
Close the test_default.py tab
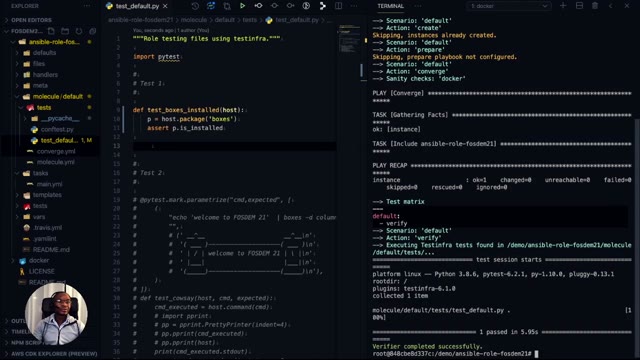(x=165, y=6)
